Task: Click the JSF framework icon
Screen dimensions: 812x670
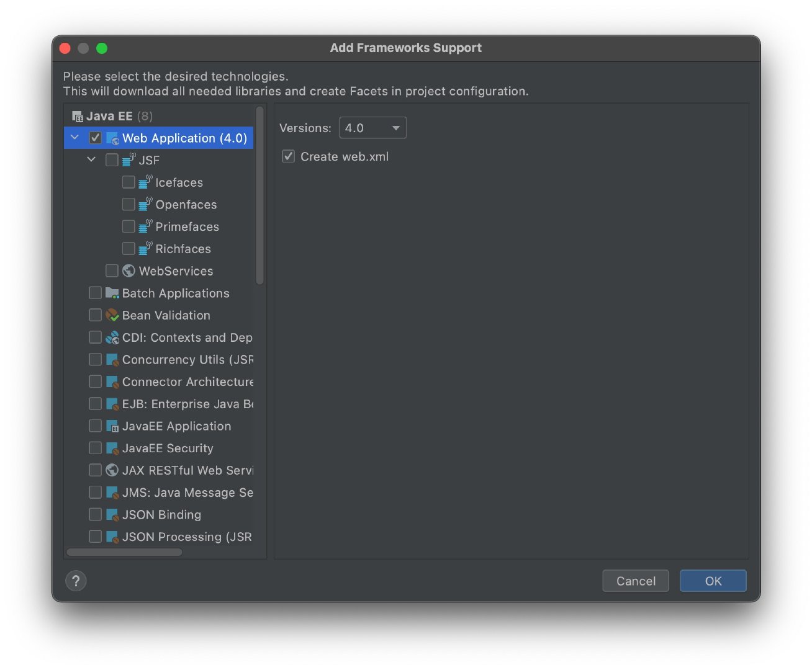Action: (x=129, y=160)
